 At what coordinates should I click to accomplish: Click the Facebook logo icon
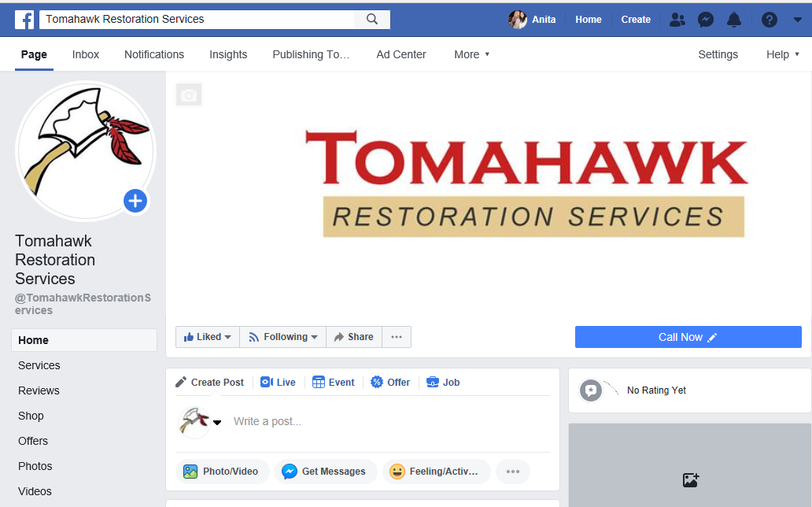pos(24,20)
